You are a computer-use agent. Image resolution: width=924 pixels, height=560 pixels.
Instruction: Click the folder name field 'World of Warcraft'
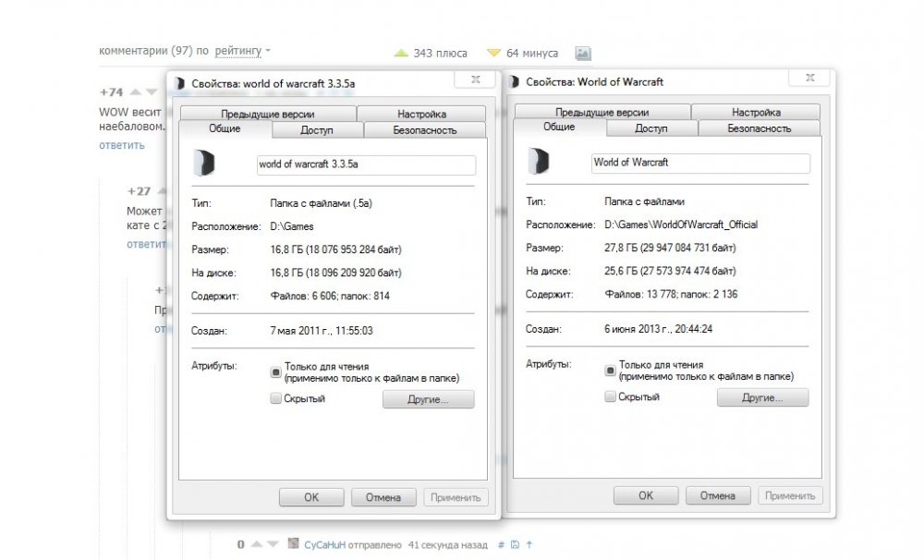tap(700, 163)
